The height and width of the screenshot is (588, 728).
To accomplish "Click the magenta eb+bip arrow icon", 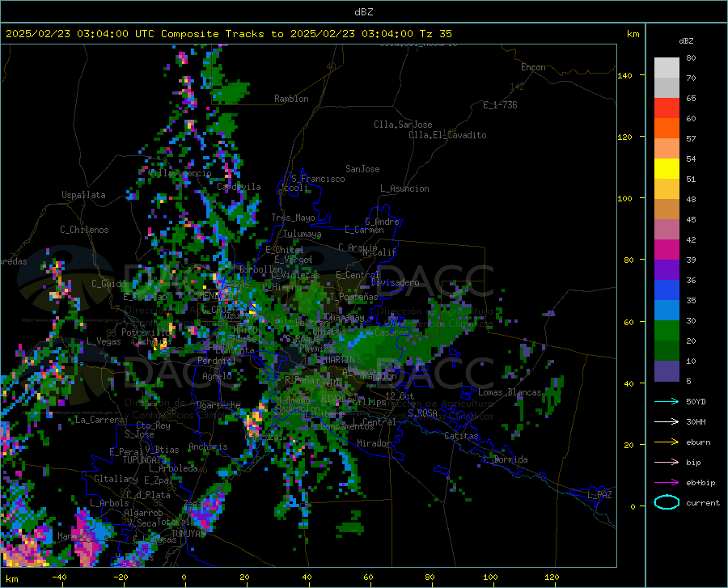I will click(667, 483).
